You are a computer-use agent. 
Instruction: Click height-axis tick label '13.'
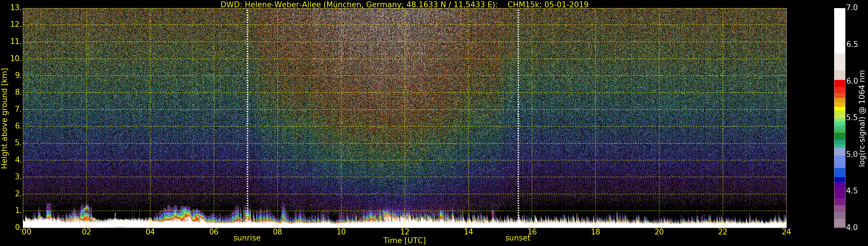point(16,8)
